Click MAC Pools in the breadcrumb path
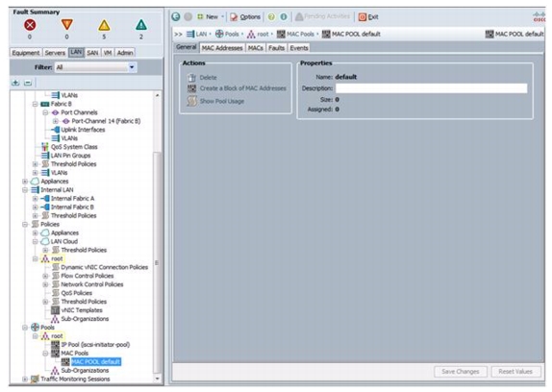The image size is (552, 392). click(296, 34)
